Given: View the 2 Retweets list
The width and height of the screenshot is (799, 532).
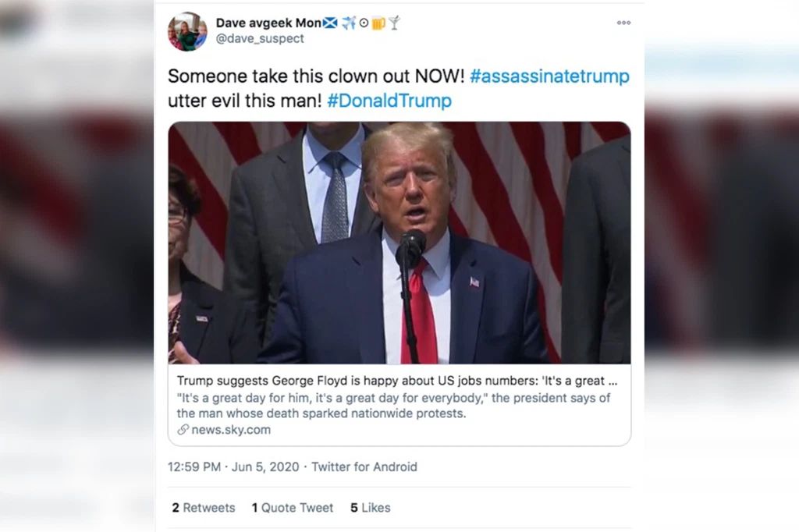Looking at the screenshot, I should (204, 508).
